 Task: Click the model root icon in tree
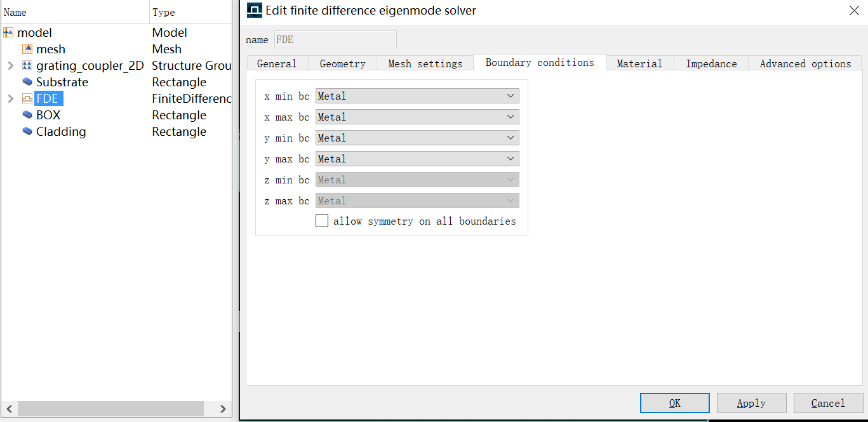click(8, 32)
